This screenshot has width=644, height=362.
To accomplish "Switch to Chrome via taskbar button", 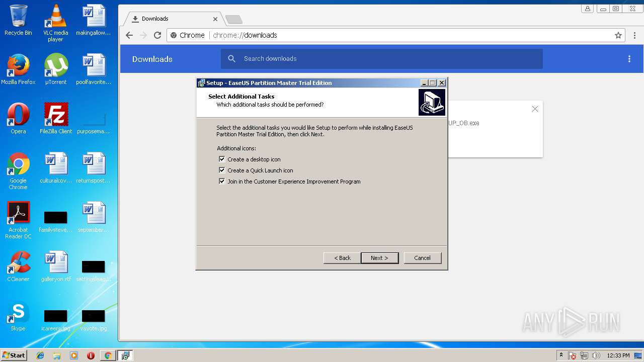I will [108, 355].
